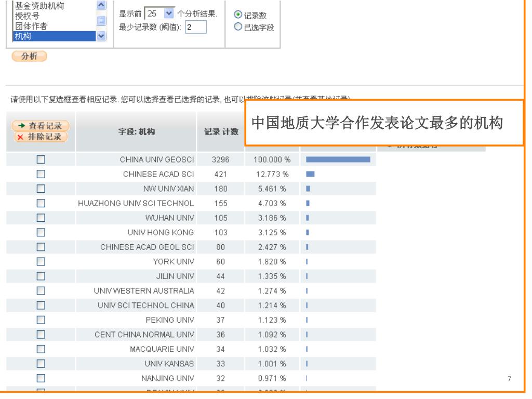Check the YORK UNIV checkbox
The height and width of the screenshot is (399, 532).
click(41, 262)
